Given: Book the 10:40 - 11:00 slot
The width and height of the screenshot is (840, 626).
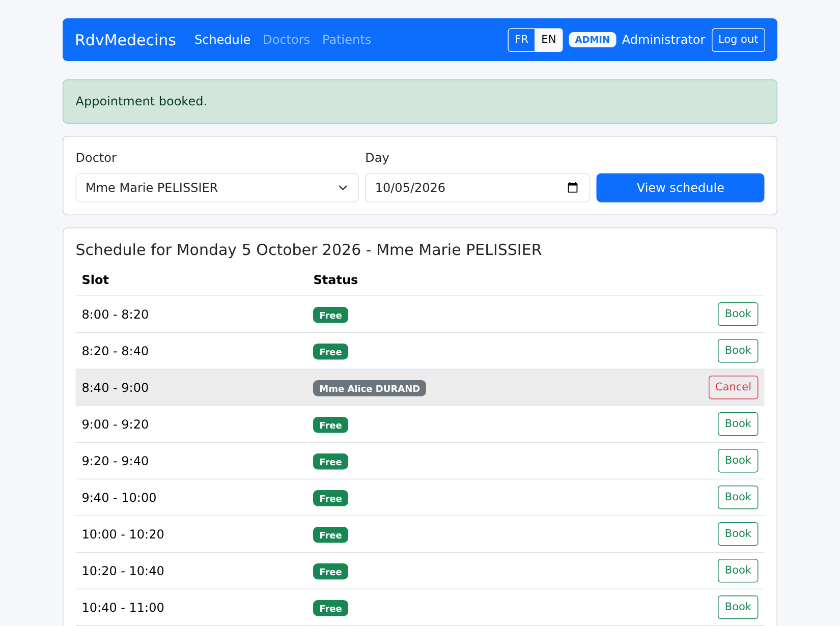Looking at the screenshot, I should coord(738,607).
